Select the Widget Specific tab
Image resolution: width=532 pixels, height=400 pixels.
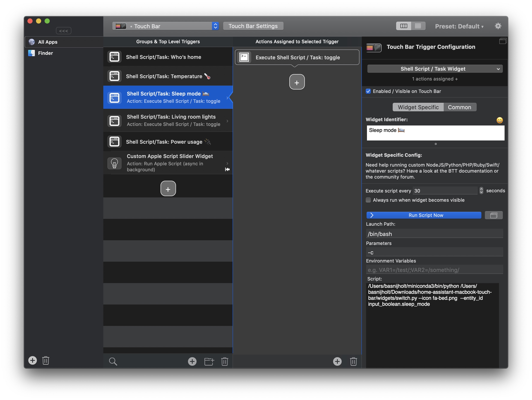point(418,107)
